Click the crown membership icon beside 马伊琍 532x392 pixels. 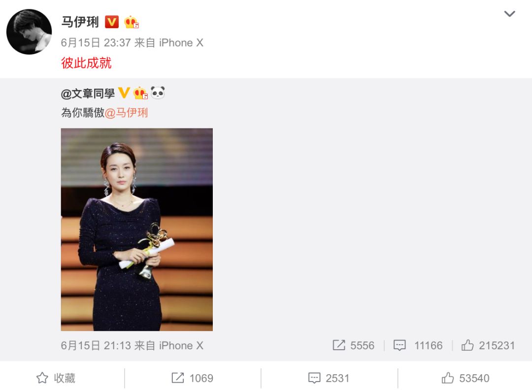coord(132,22)
